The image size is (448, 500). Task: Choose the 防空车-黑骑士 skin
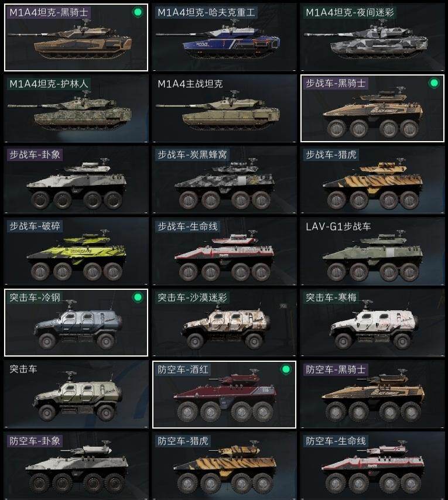[x=372, y=394]
